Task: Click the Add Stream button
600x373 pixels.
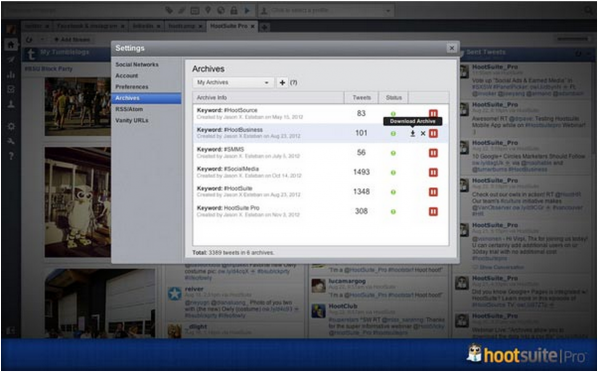Action: [72, 39]
